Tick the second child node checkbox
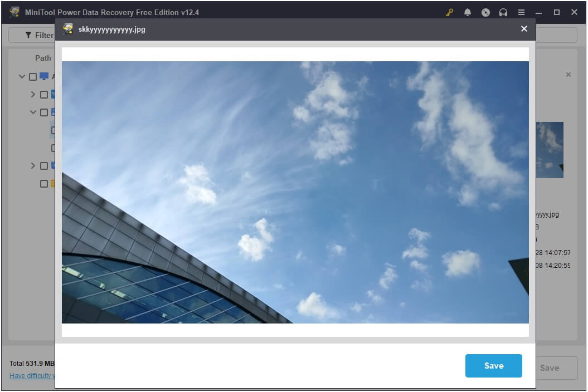This screenshot has height=392, width=588. (x=44, y=112)
